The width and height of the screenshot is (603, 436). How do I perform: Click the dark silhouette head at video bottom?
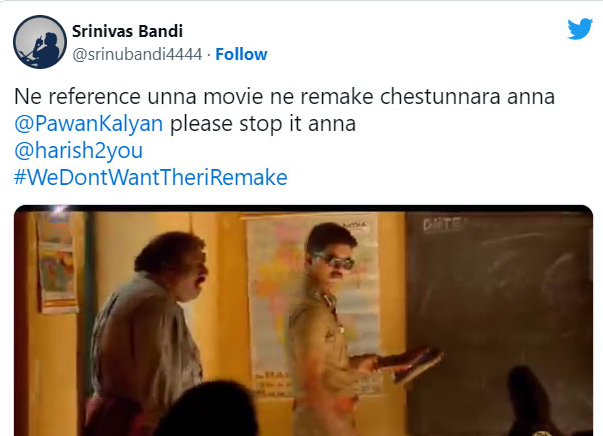click(x=208, y=409)
